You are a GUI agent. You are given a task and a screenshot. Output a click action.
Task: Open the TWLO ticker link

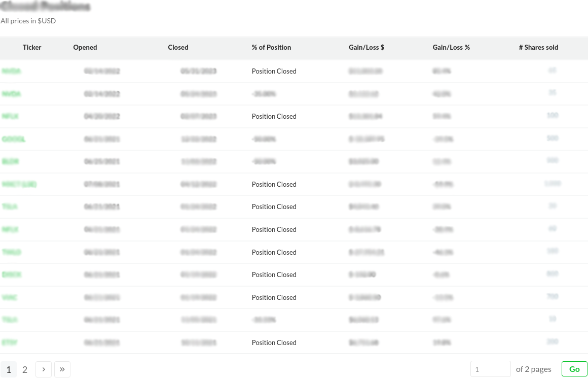pyautogui.click(x=12, y=252)
